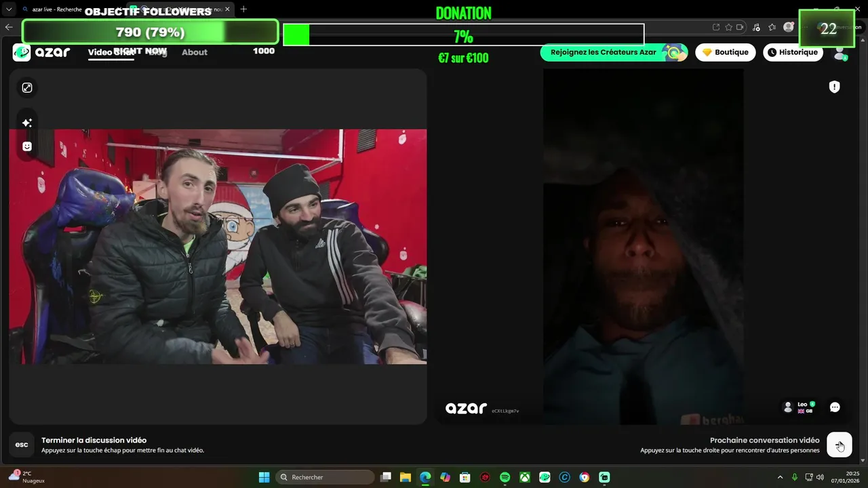This screenshot has height=488, width=868.
Task: Open Copilot from taskbar
Action: (445, 477)
